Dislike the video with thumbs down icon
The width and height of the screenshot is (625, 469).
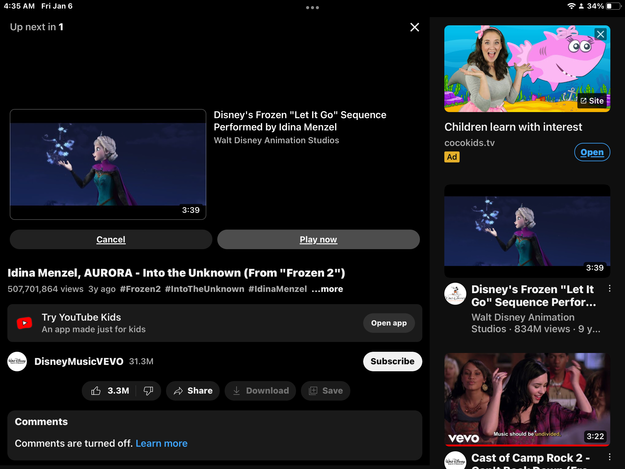click(x=148, y=391)
